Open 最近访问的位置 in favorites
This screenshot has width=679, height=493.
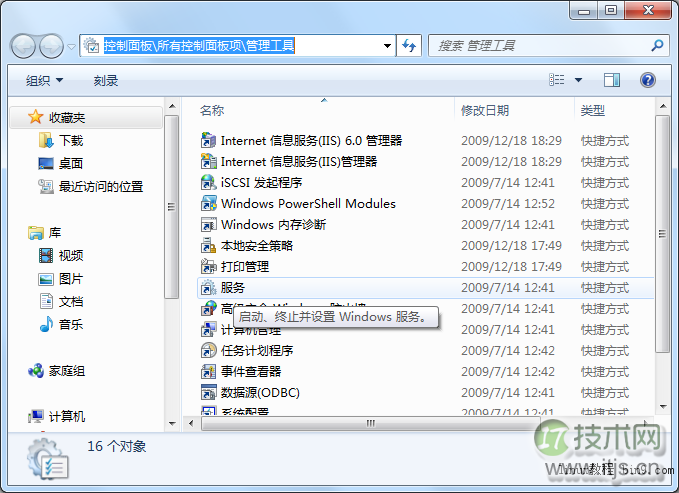101,186
